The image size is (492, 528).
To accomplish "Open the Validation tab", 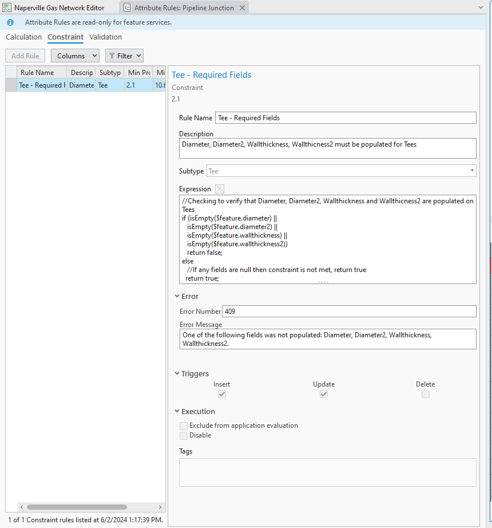I will (x=105, y=37).
